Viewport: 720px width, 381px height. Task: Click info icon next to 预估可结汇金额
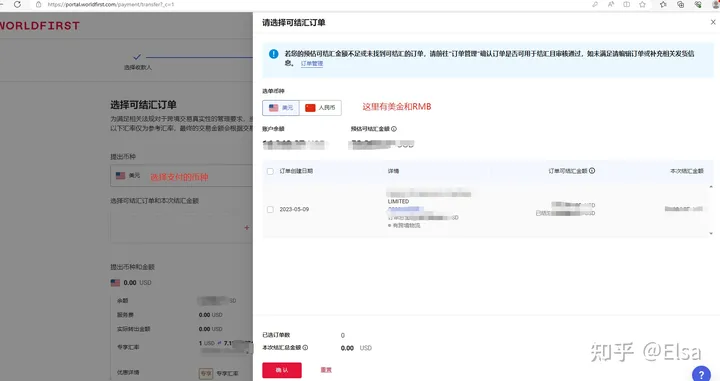394,129
